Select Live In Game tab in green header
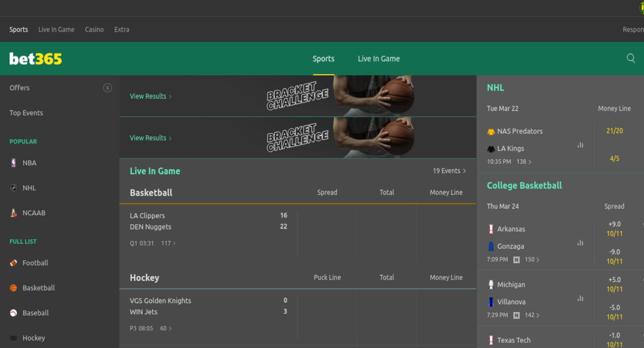This screenshot has height=348, width=644. (379, 58)
